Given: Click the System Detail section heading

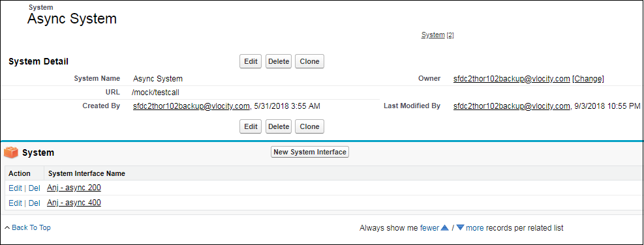Looking at the screenshot, I should [38, 62].
